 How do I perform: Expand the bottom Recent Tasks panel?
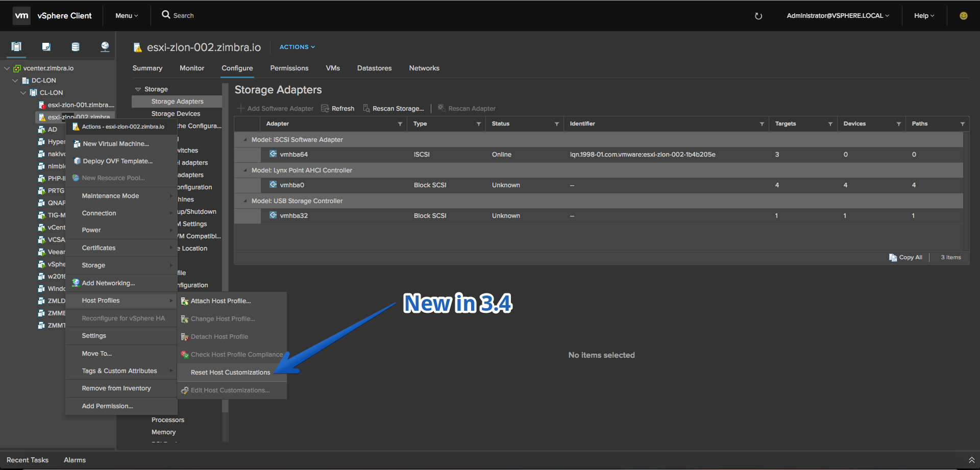(x=971, y=460)
